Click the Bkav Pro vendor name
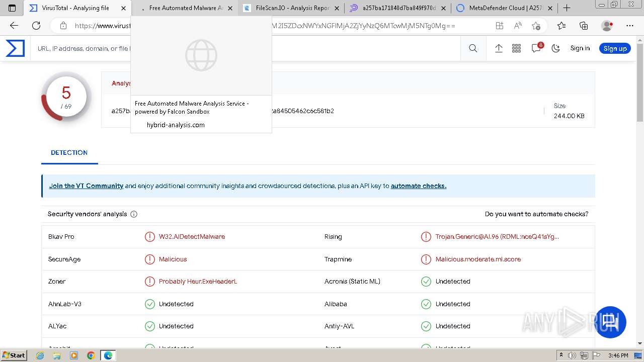 pyautogui.click(x=61, y=236)
